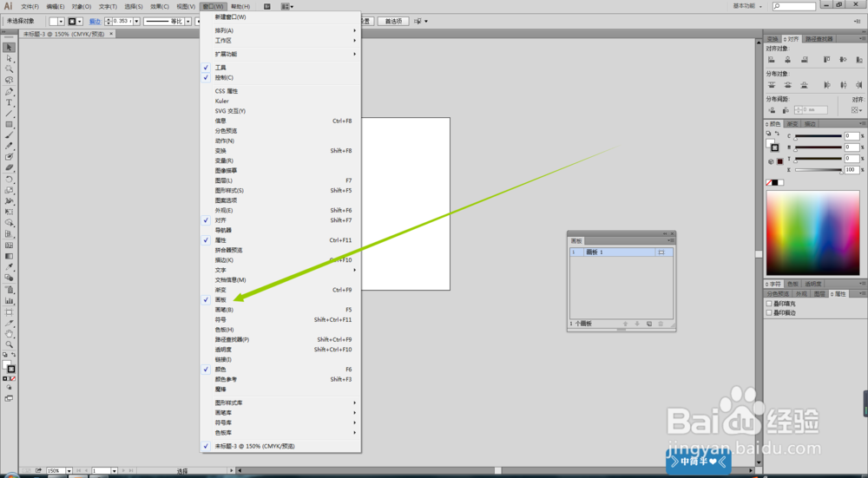Click swap fill and stroke icon in Color panel
868x478 pixels.
(777, 134)
